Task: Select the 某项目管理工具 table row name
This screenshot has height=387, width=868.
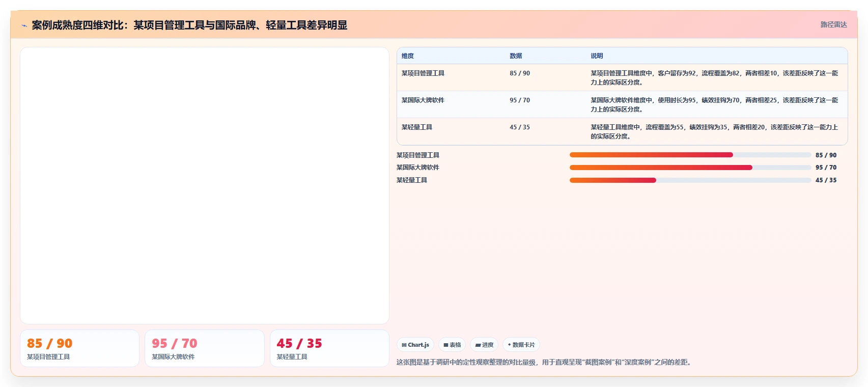Action: click(x=423, y=73)
